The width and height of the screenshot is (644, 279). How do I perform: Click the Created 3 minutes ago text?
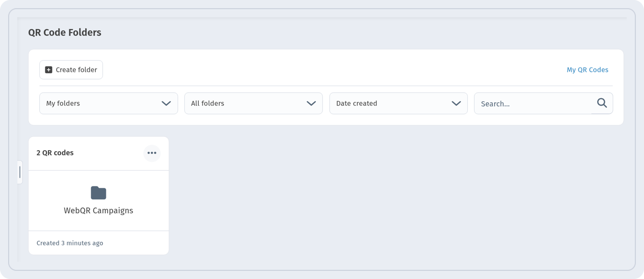pos(70,243)
